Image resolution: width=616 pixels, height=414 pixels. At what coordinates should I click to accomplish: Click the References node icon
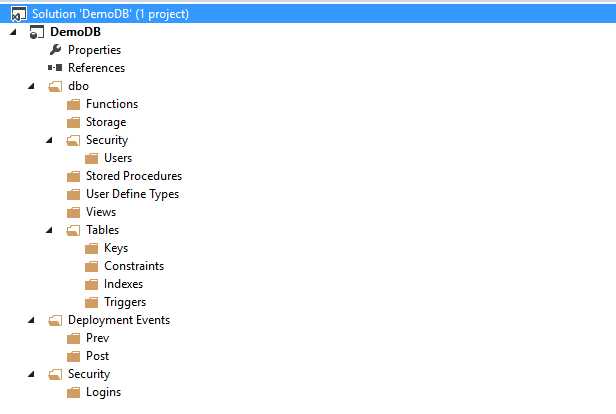[x=55, y=68]
